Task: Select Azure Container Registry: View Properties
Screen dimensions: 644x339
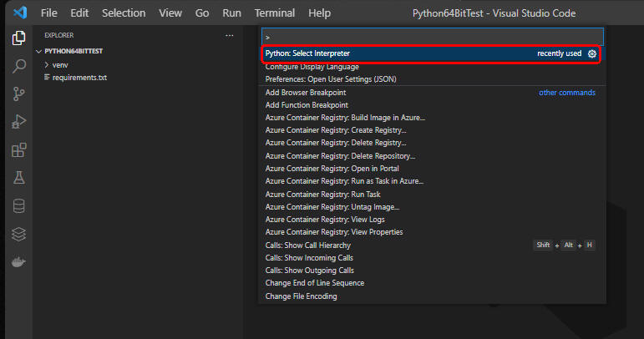Action: (x=433, y=232)
